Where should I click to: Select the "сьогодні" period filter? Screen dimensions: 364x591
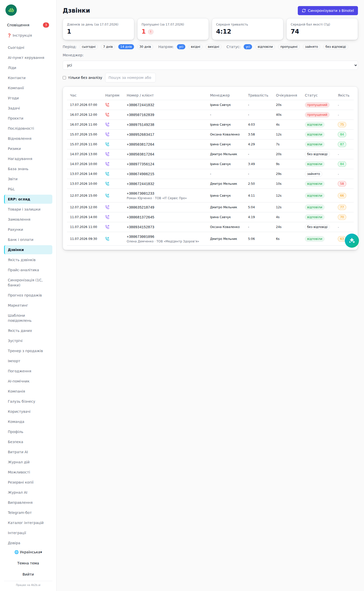(89, 47)
